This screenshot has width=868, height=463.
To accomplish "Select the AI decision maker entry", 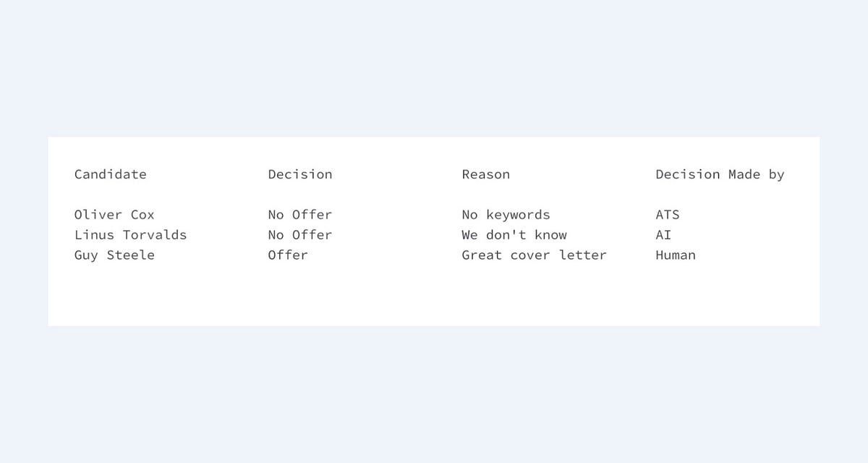I will pyautogui.click(x=663, y=235).
